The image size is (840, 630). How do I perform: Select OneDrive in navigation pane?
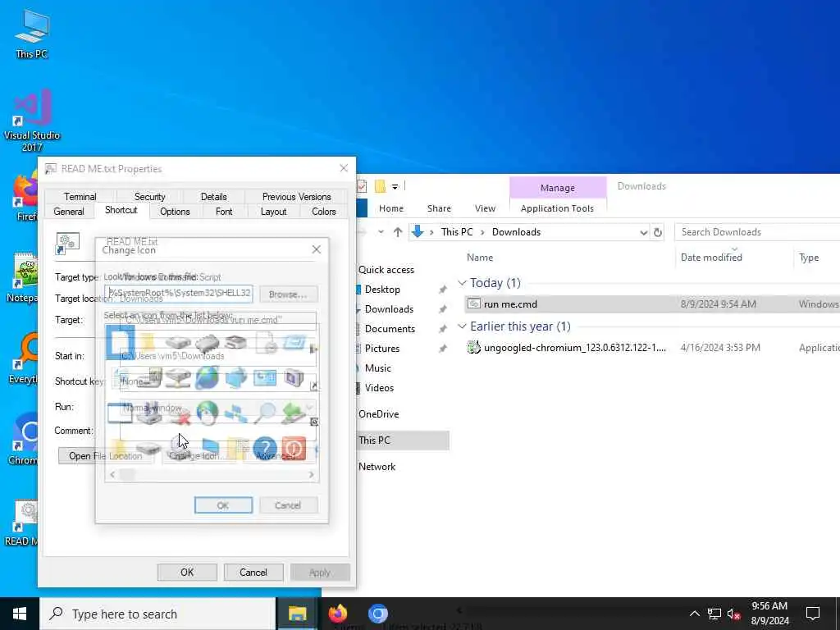pyautogui.click(x=379, y=414)
